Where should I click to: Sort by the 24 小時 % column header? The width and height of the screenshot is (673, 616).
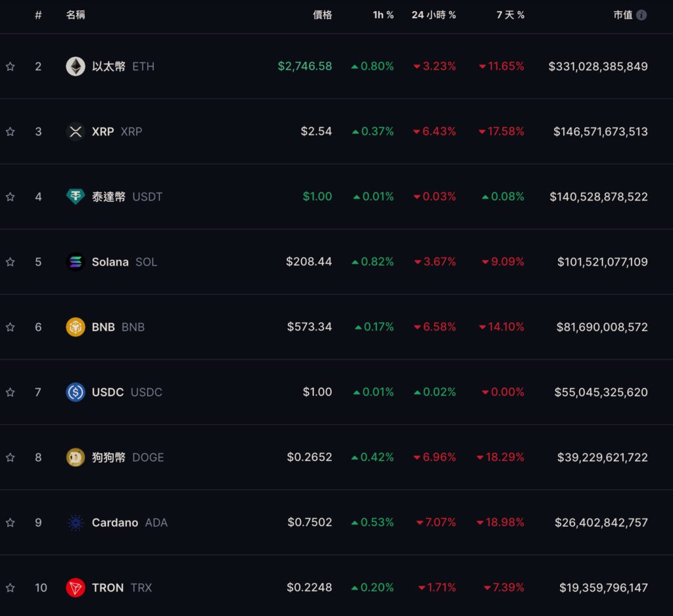coord(434,15)
